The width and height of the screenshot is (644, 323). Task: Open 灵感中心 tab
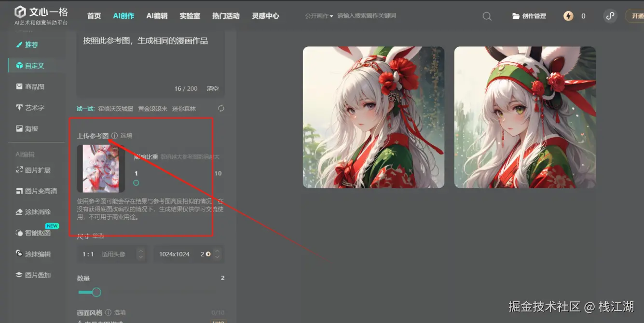tap(265, 16)
